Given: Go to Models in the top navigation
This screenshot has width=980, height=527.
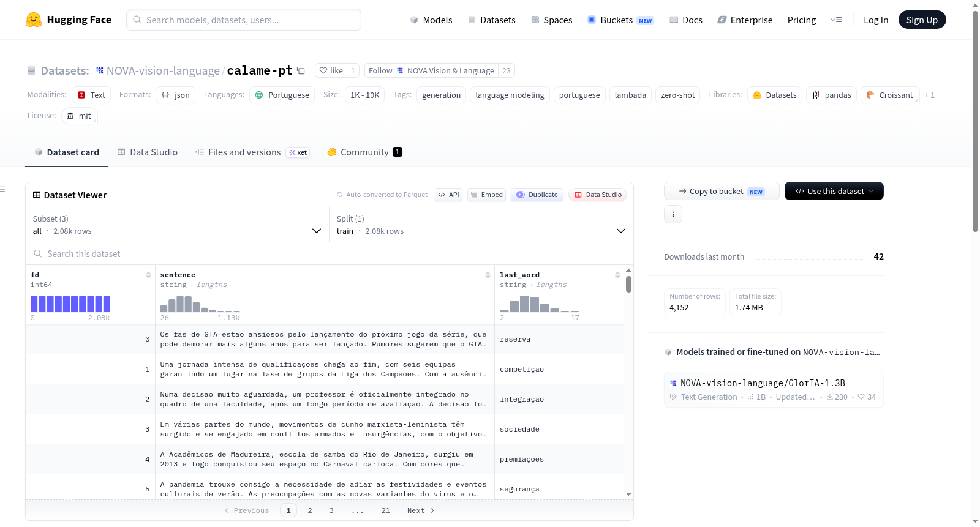Looking at the screenshot, I should click(431, 20).
